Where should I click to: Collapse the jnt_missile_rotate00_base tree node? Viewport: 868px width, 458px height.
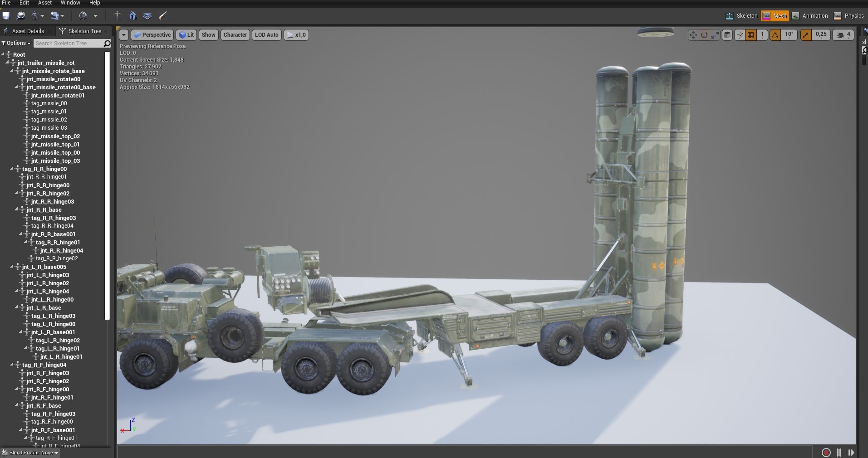click(16, 87)
